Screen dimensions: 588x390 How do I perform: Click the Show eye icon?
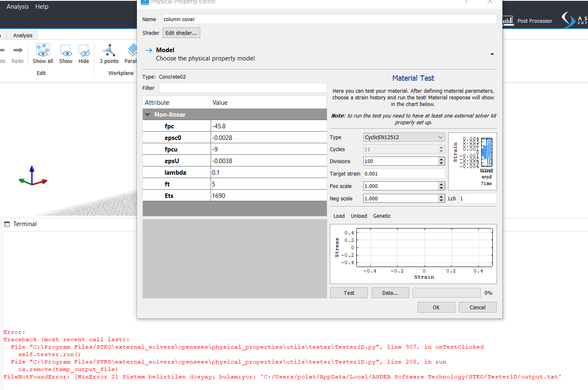click(66, 50)
